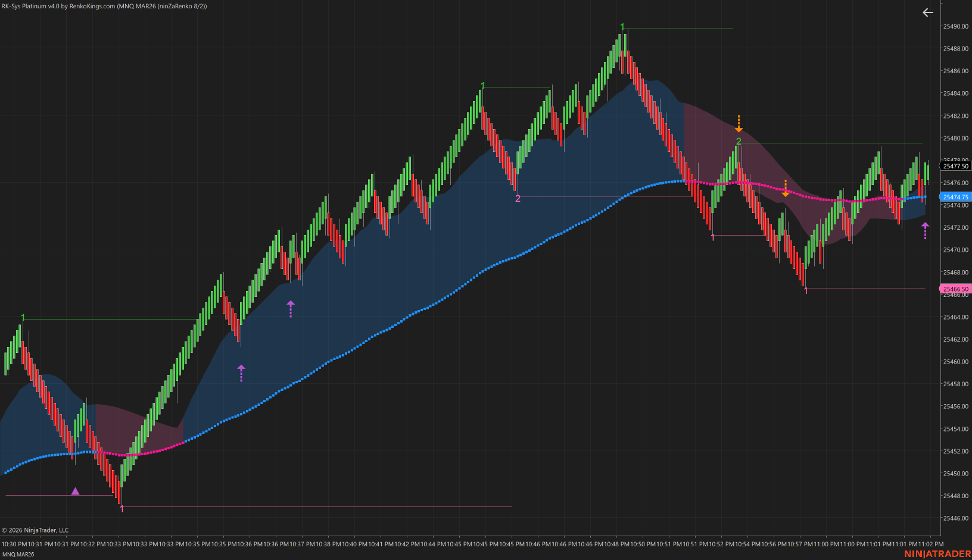Click the lowest purple dashed up arrow on the blue cloud

(x=241, y=373)
